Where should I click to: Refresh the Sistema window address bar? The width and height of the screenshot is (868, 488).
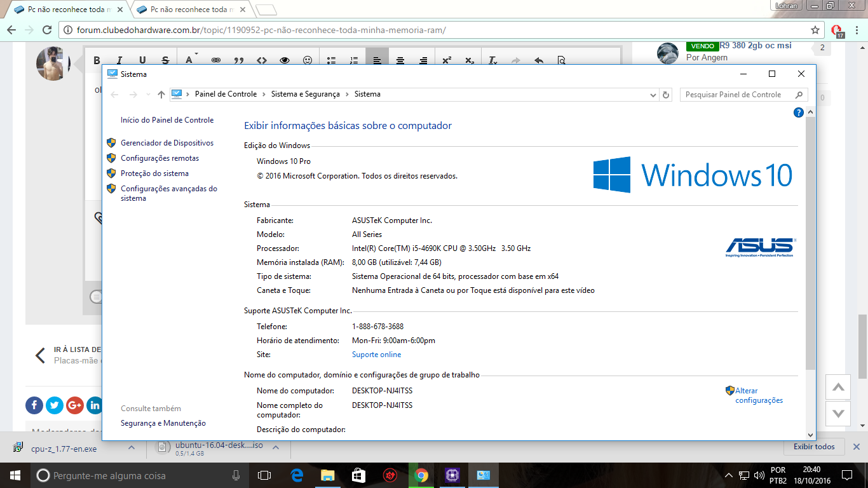tap(666, 94)
